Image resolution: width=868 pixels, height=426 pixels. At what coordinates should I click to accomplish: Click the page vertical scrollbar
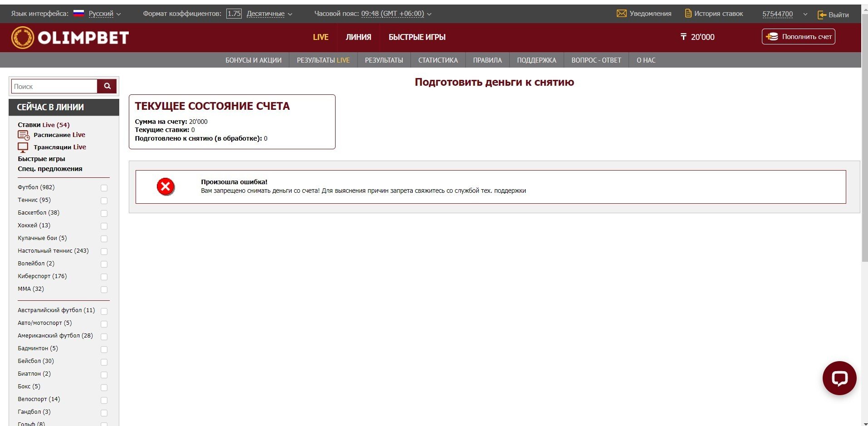click(864, 136)
